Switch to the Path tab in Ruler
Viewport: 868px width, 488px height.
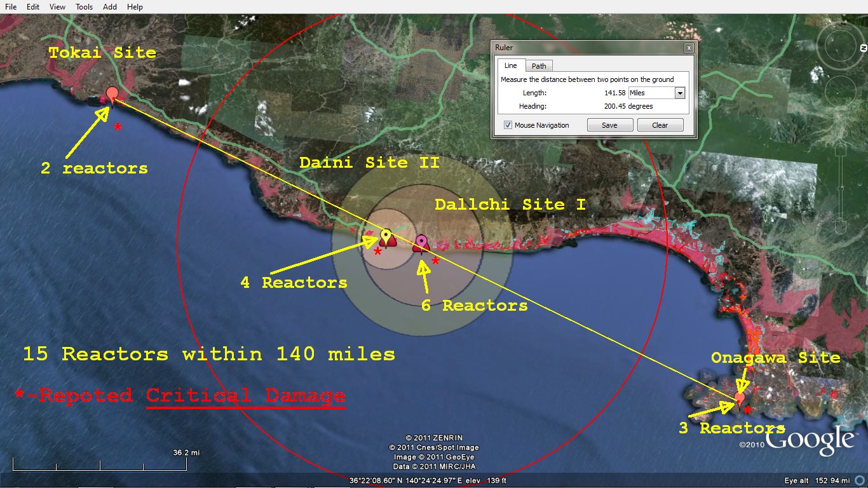coord(539,66)
